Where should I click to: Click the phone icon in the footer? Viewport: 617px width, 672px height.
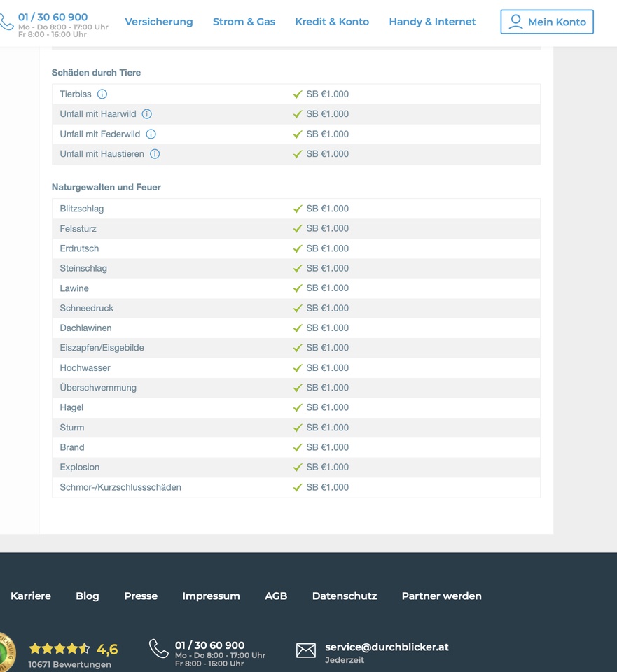(159, 649)
